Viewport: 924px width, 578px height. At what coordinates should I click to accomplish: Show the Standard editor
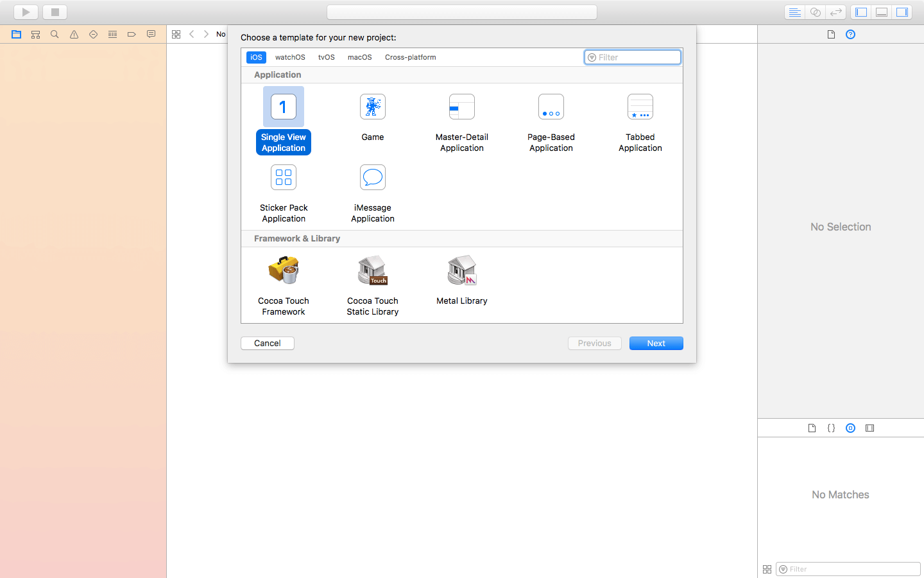(795, 12)
